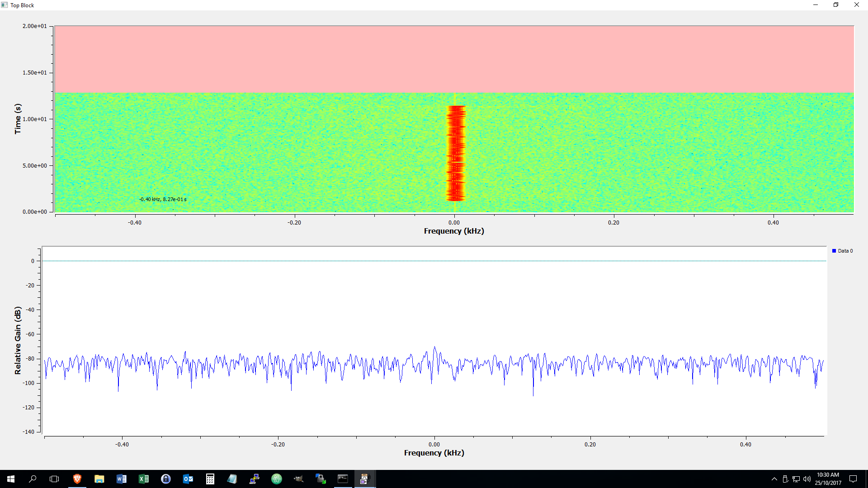Open the notepad-style taskbar icon

(x=232, y=479)
